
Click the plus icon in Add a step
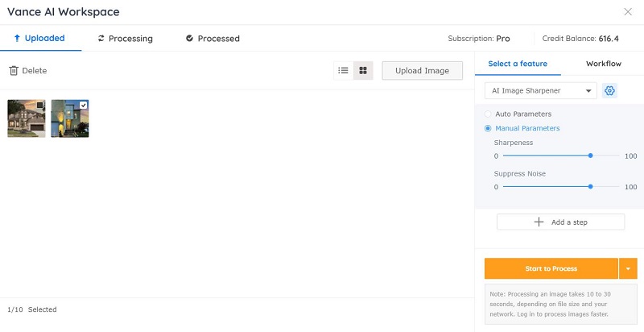[539, 222]
